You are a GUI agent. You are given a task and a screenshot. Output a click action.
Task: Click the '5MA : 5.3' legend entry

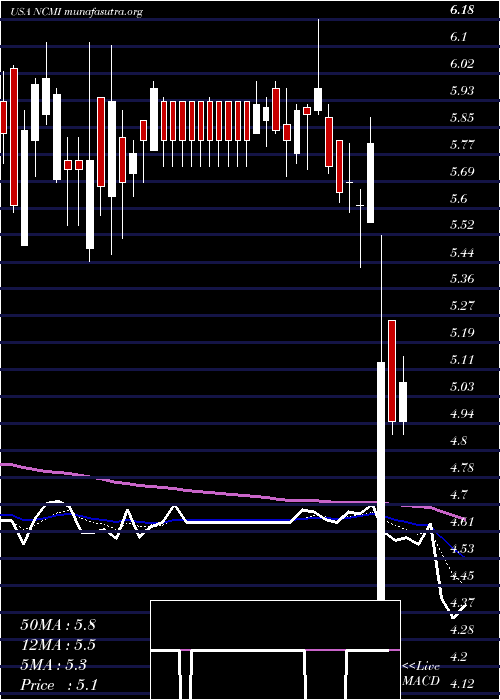tap(54, 665)
